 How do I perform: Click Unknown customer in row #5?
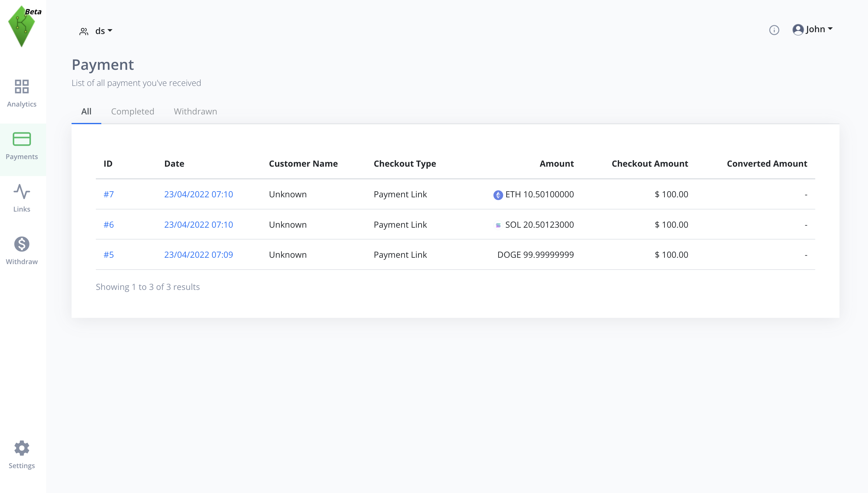point(288,255)
